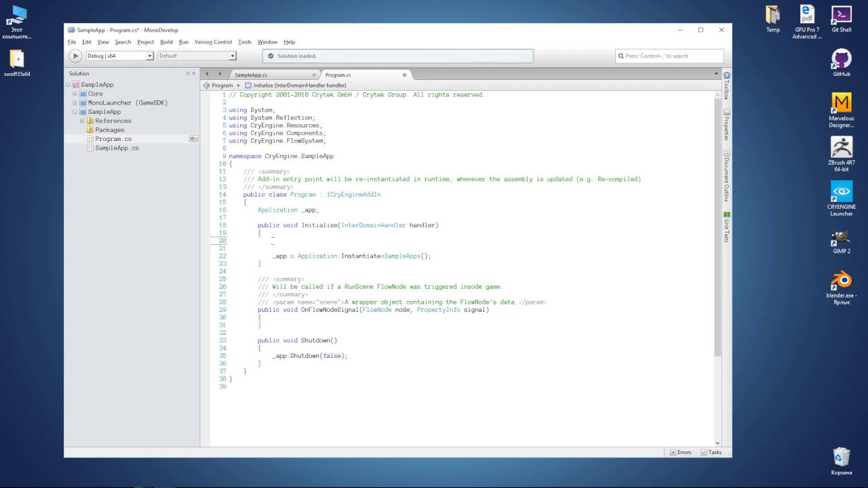Open the Search menu
This screenshot has height=488, width=868.
(123, 42)
